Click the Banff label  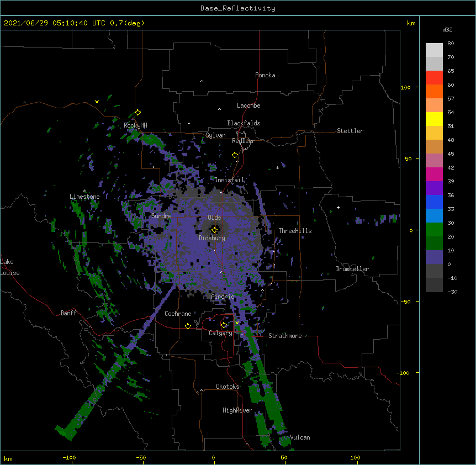point(68,313)
